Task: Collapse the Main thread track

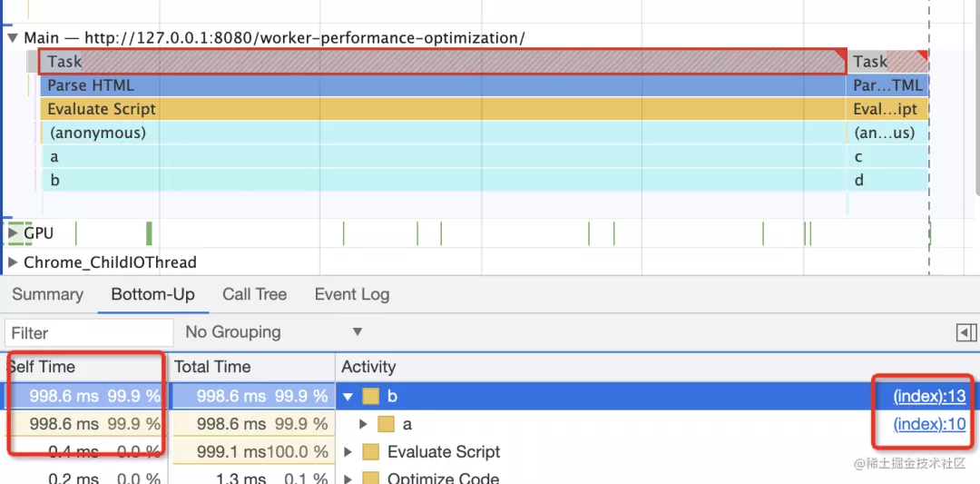Action: (x=13, y=38)
